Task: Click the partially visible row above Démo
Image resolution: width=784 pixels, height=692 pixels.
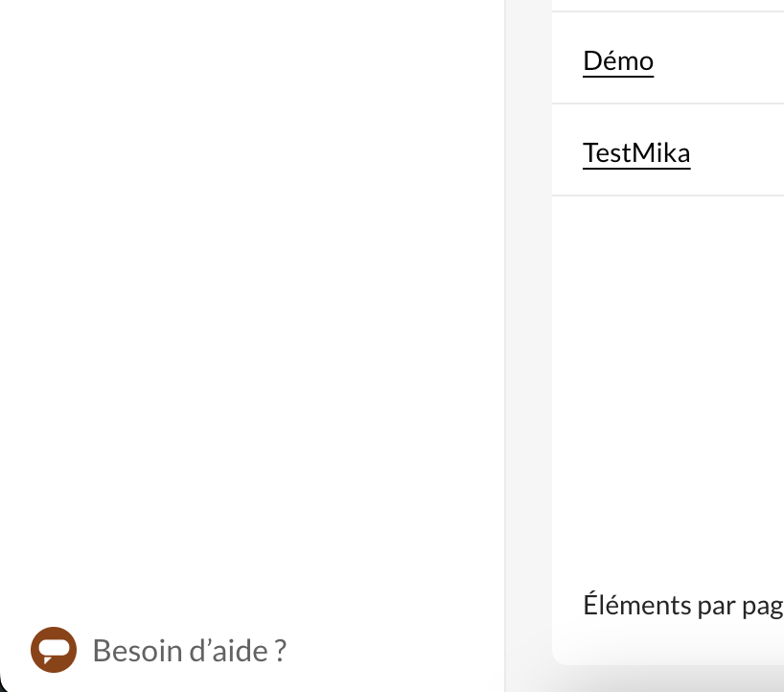Action: 668,5
